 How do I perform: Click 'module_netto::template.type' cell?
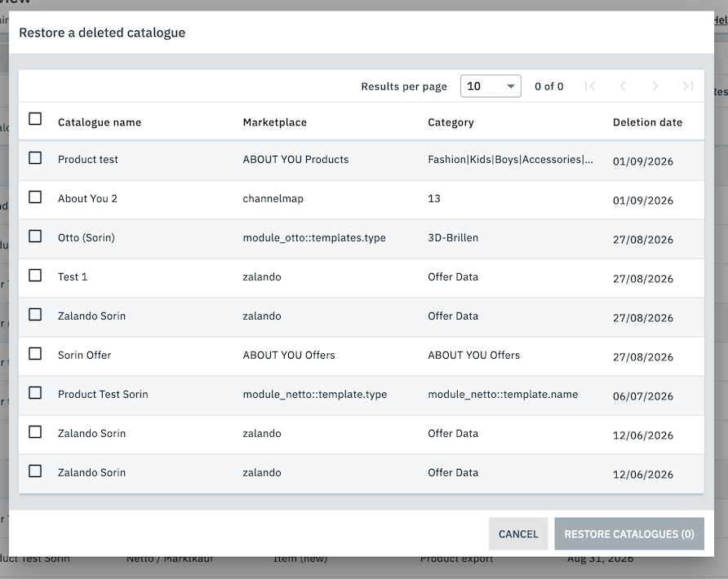tap(315, 395)
